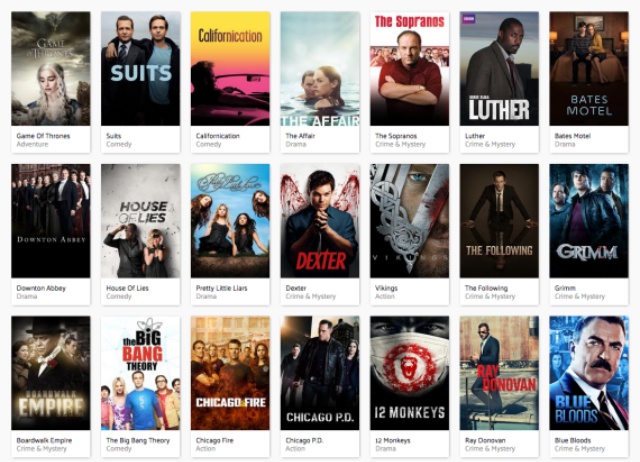The width and height of the screenshot is (640, 462).
Task: Select the Dexter poster thumbnail
Action: click(x=320, y=221)
